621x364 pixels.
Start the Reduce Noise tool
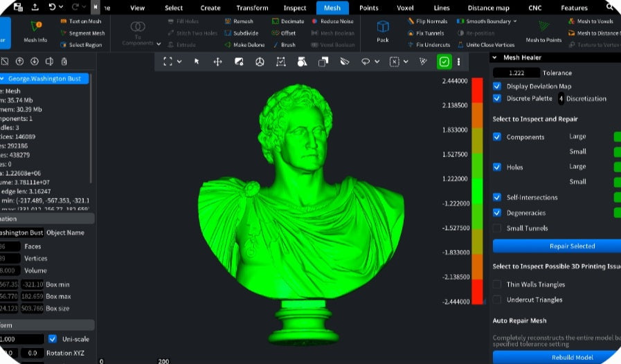point(332,21)
